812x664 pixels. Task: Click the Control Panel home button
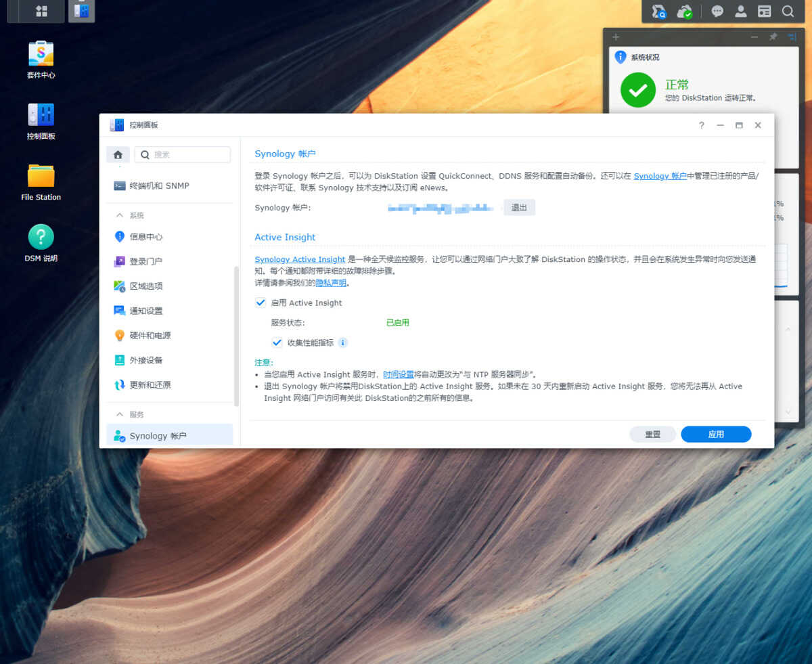click(118, 154)
